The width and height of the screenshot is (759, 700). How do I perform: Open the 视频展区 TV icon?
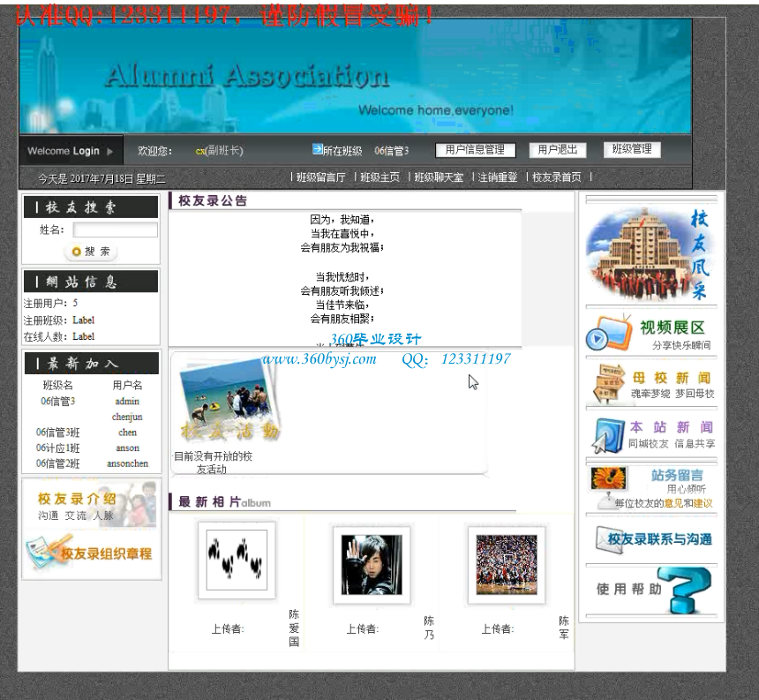click(x=608, y=333)
